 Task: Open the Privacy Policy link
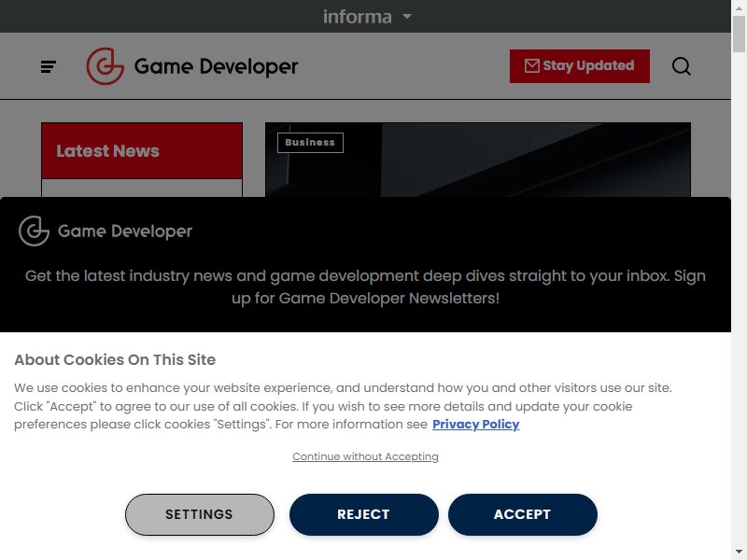(x=475, y=425)
